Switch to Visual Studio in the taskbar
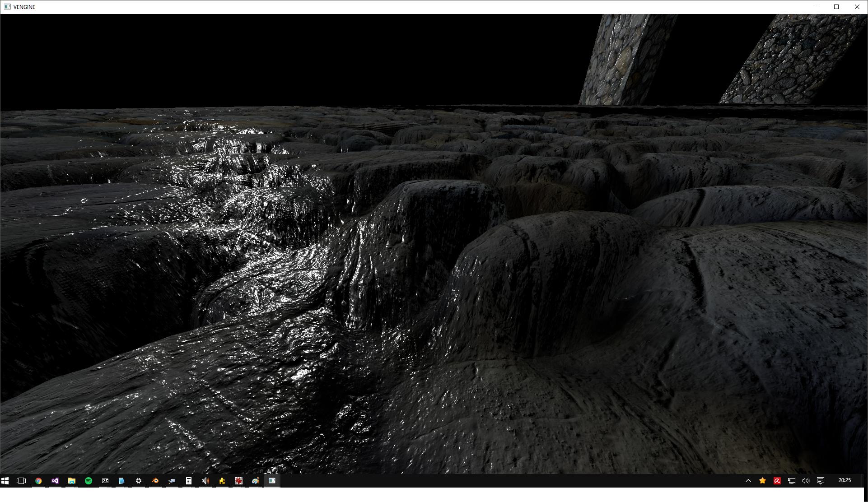This screenshot has height=502, width=868. point(55,481)
